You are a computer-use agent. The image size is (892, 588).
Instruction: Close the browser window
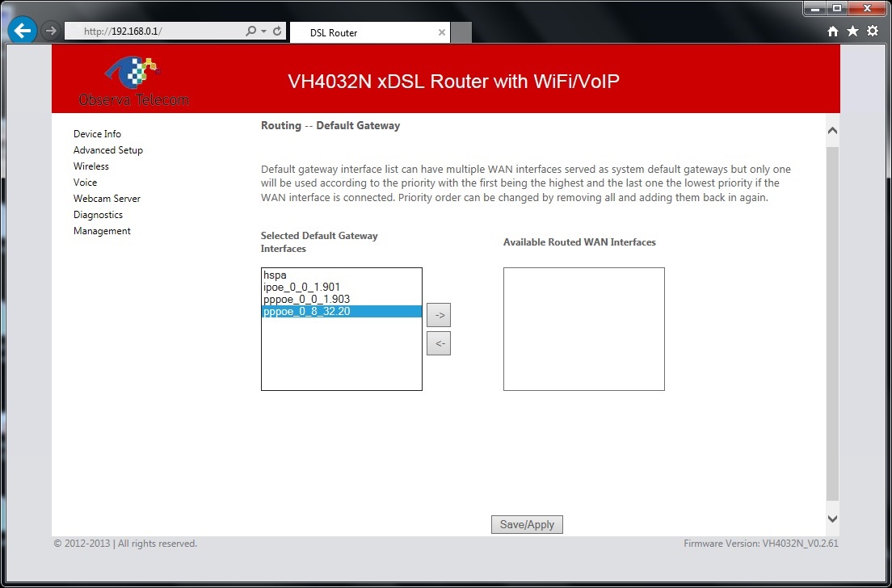[867, 8]
